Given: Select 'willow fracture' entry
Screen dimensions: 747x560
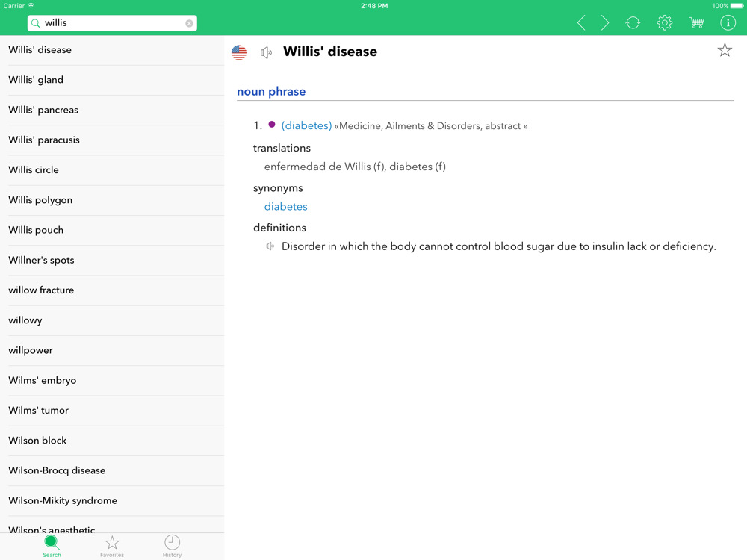Looking at the screenshot, I should pyautogui.click(x=112, y=290).
